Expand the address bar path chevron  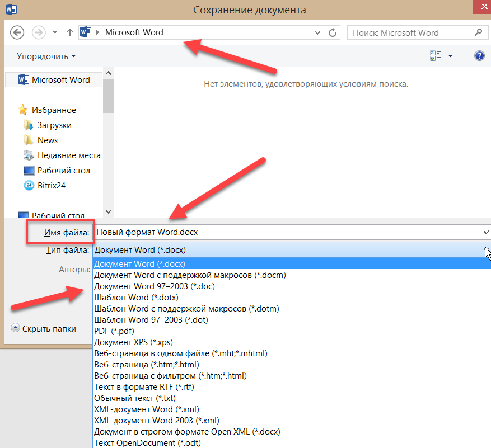98,32
